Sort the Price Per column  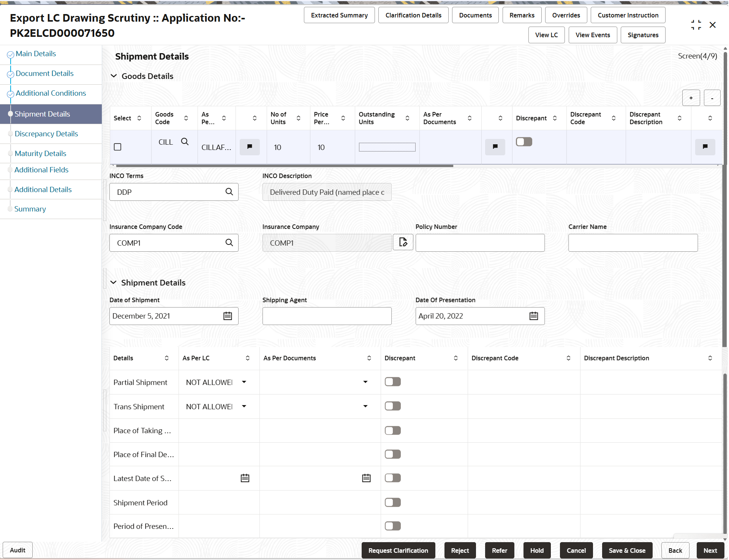point(343,118)
